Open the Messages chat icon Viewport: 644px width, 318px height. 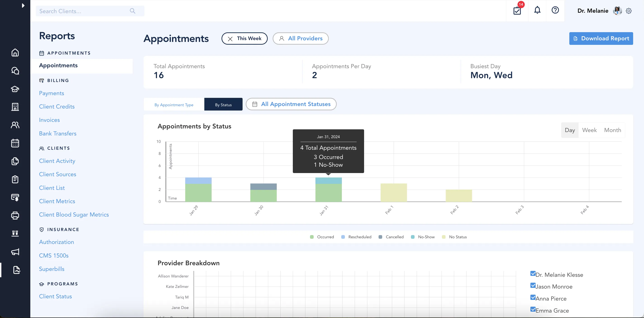(15, 71)
